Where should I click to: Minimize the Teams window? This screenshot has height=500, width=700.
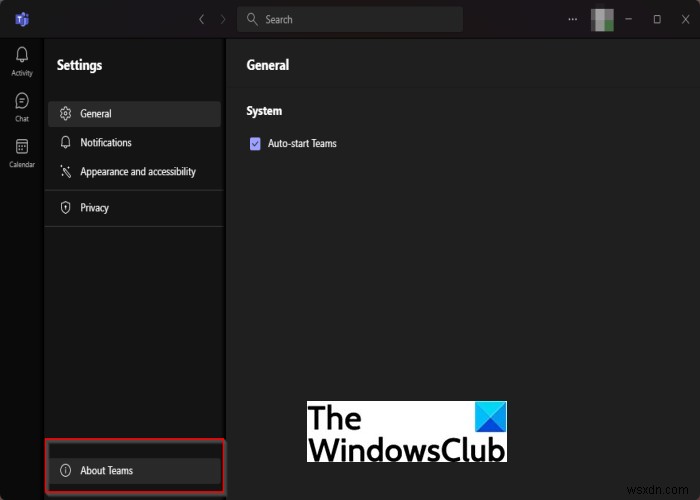click(629, 19)
